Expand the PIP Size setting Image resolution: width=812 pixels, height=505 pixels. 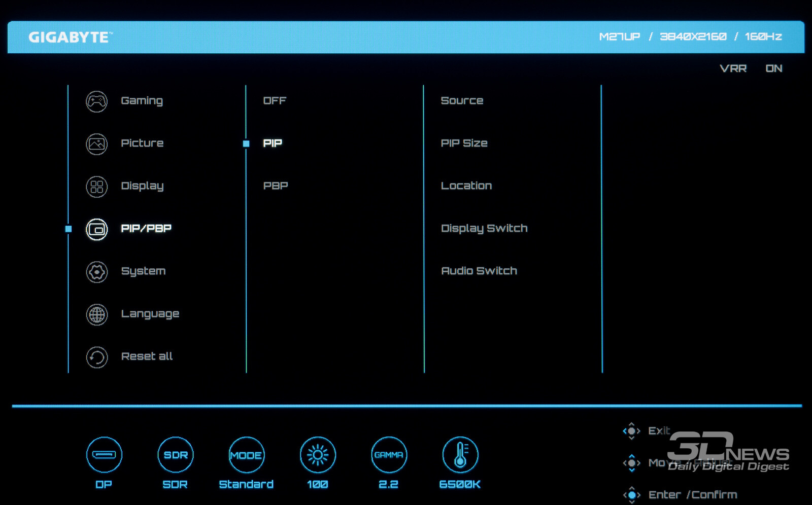464,143
